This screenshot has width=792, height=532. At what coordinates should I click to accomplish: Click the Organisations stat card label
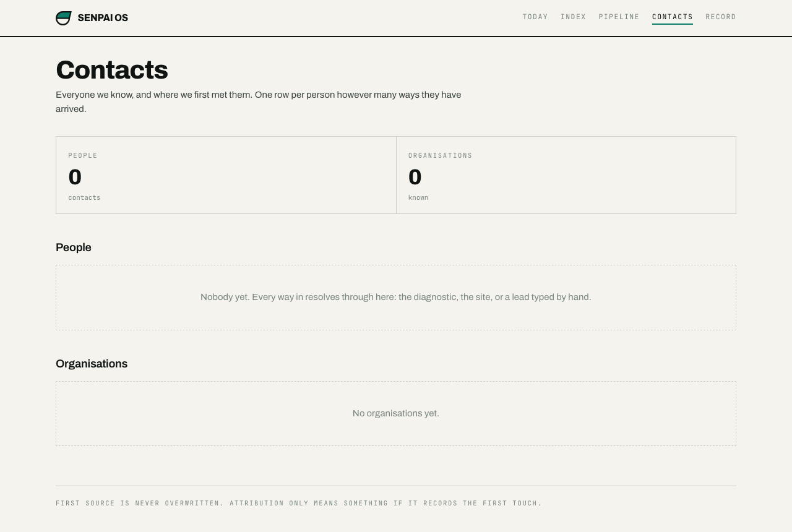coord(441,156)
